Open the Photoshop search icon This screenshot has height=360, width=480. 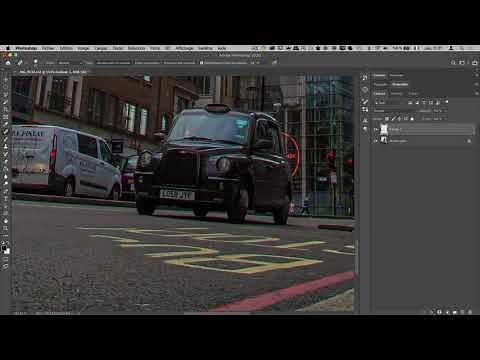(453, 62)
